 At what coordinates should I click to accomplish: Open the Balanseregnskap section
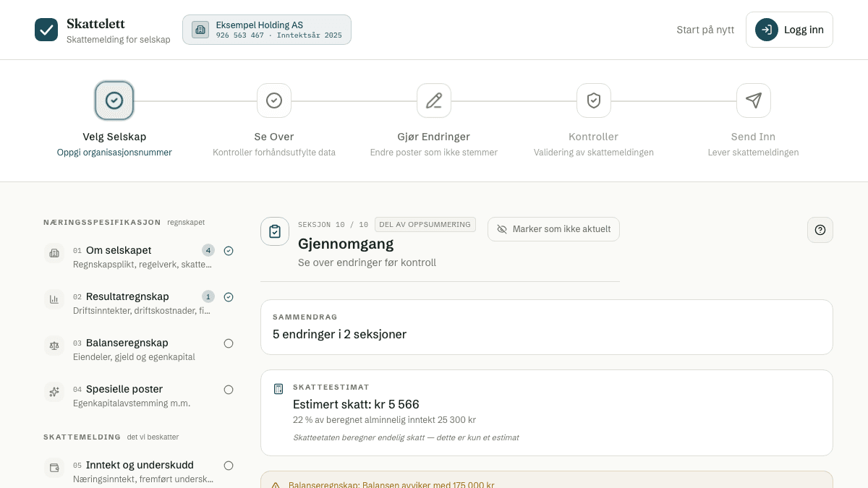pos(139,349)
